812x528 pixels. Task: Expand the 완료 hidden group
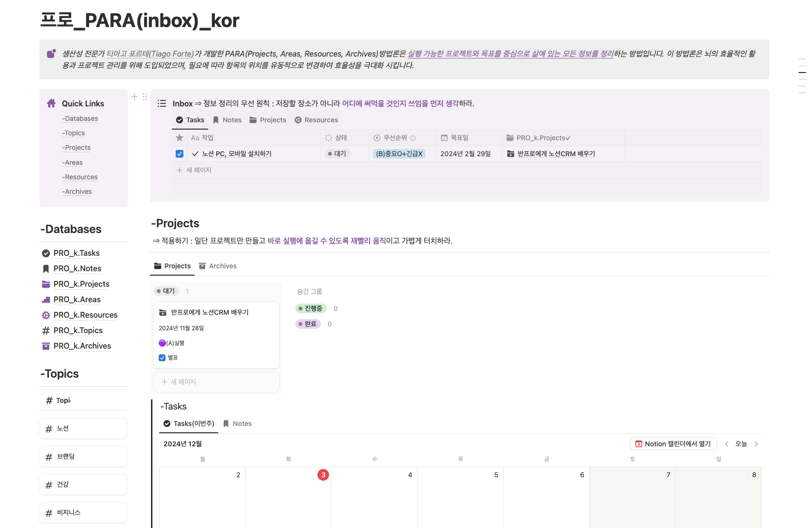tap(308, 324)
